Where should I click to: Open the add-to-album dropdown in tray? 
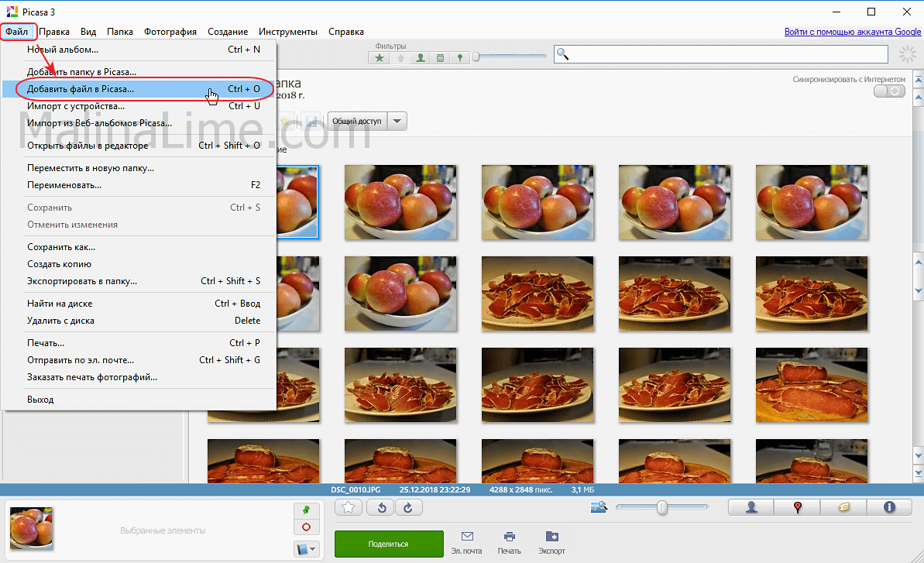(x=306, y=549)
